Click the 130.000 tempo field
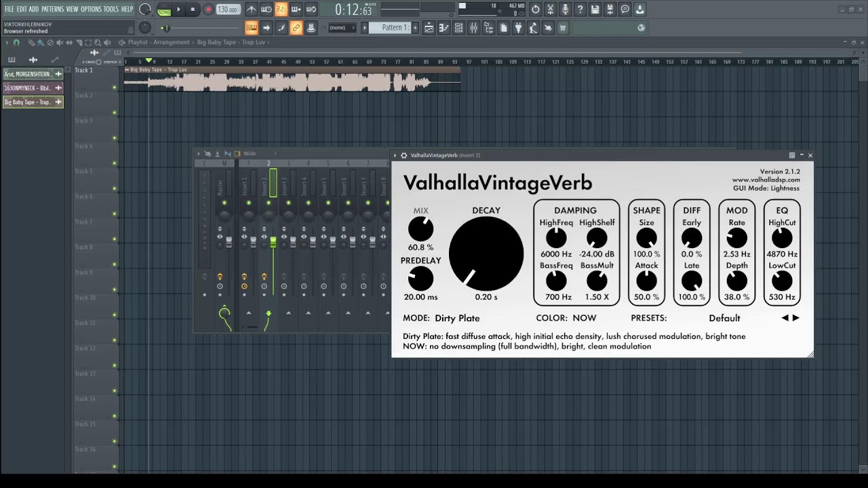 tap(228, 9)
